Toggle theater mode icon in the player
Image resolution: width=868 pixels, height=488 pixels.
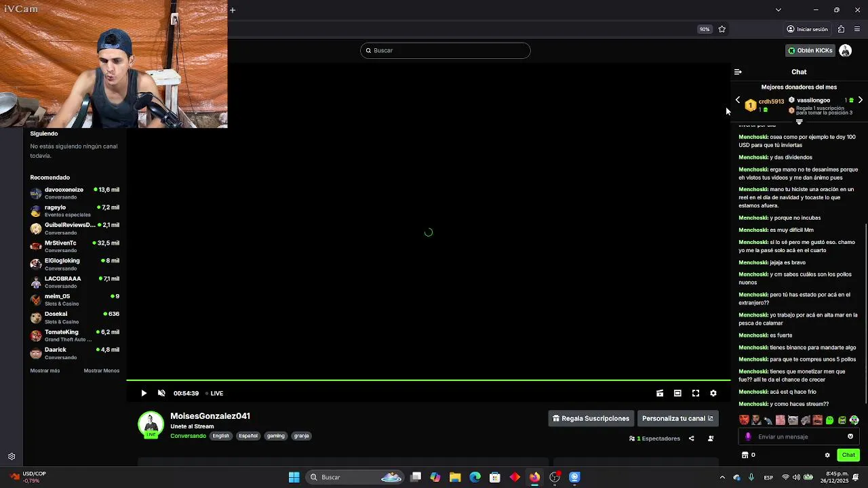click(x=677, y=393)
